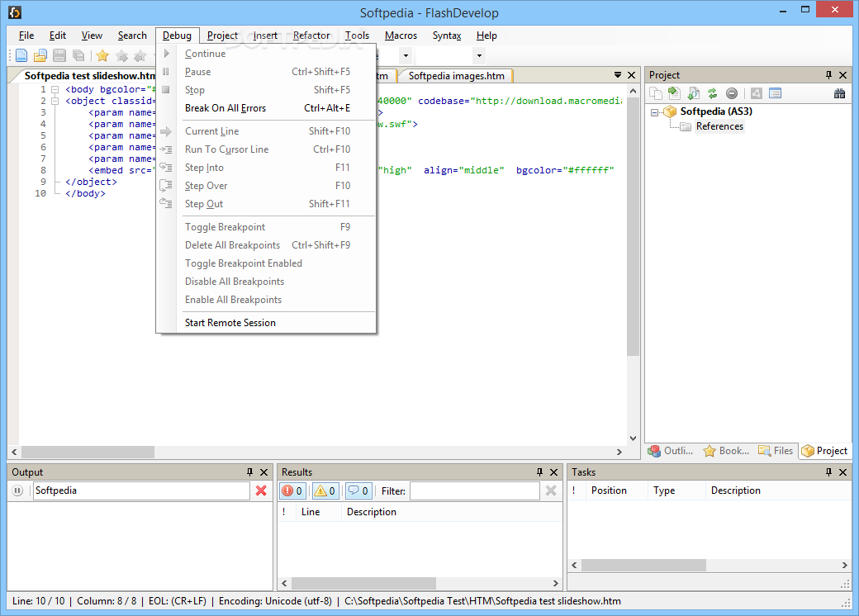Select Break On All Errors menu item
The height and width of the screenshot is (616, 859).
click(267, 108)
